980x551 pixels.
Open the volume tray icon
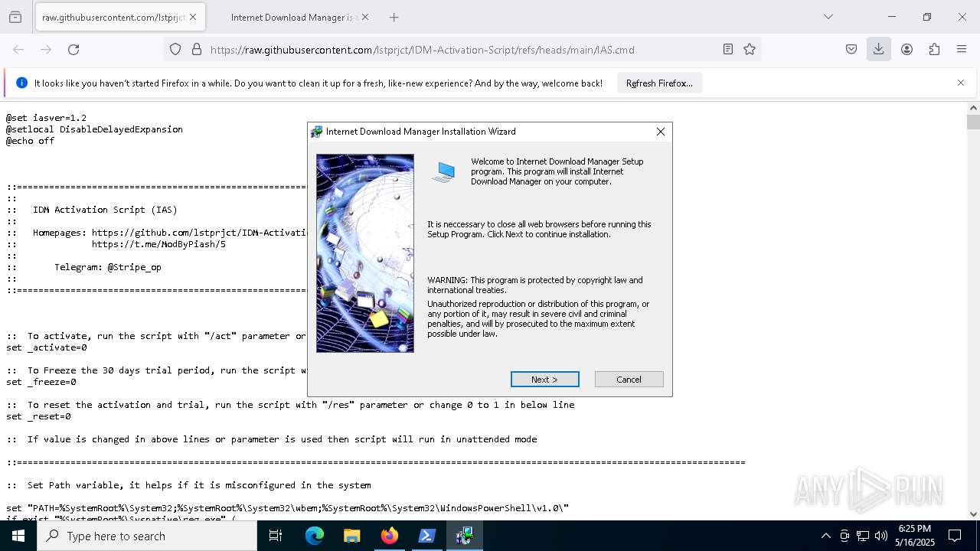881,536
